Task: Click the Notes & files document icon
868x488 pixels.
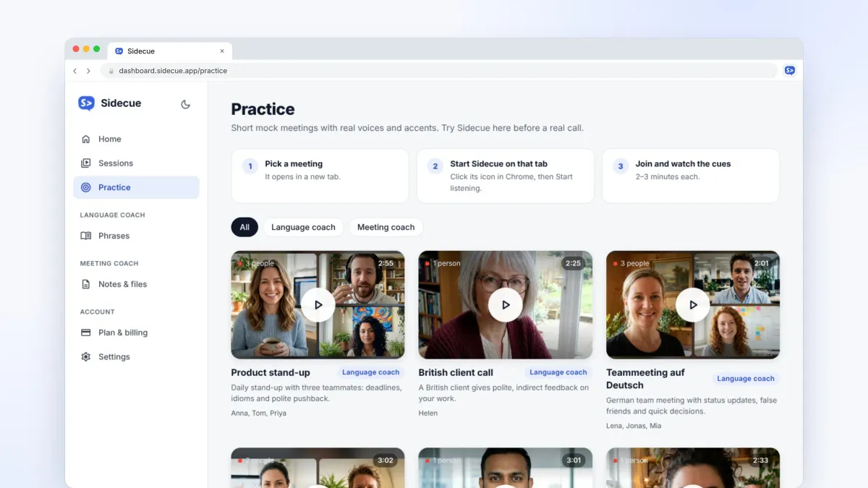Action: [86, 284]
